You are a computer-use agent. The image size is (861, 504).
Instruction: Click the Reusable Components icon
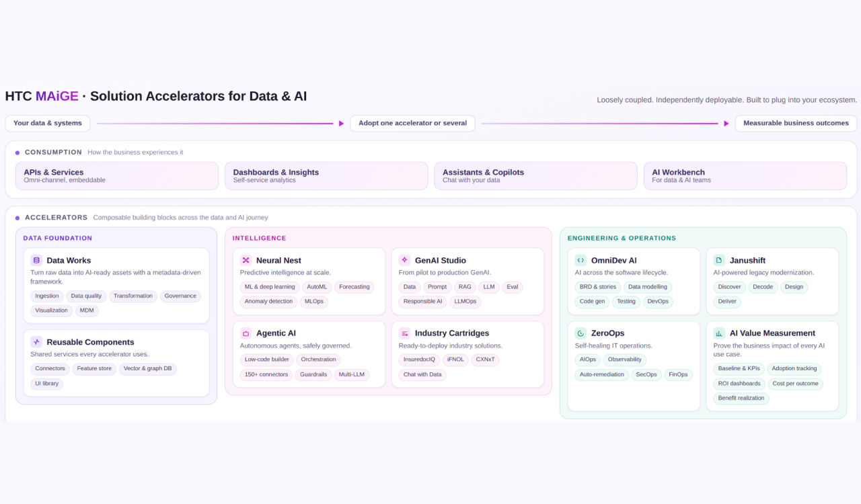36,342
